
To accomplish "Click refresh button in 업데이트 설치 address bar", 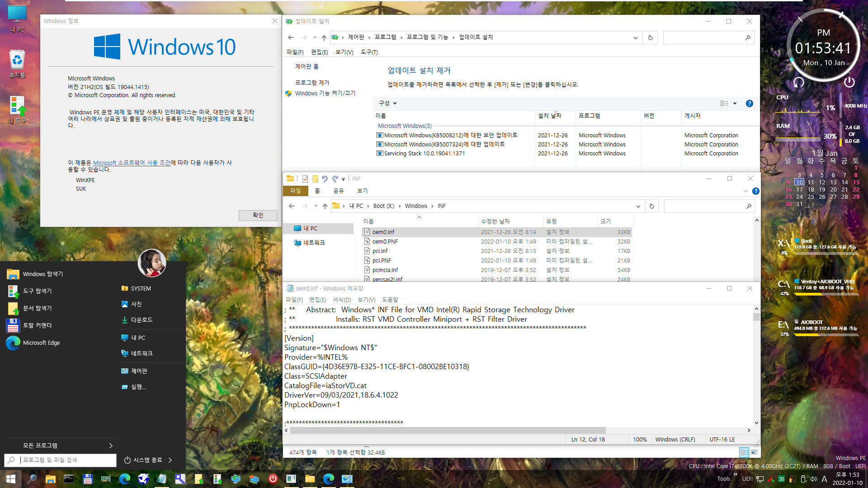I will pyautogui.click(x=651, y=38).
